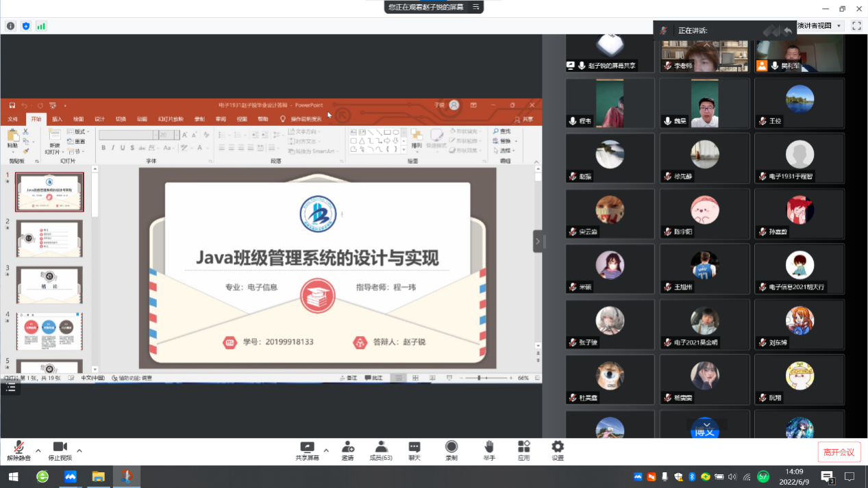Open the 邀请 invite panel
This screenshot has width=868, height=488.
click(x=348, y=451)
